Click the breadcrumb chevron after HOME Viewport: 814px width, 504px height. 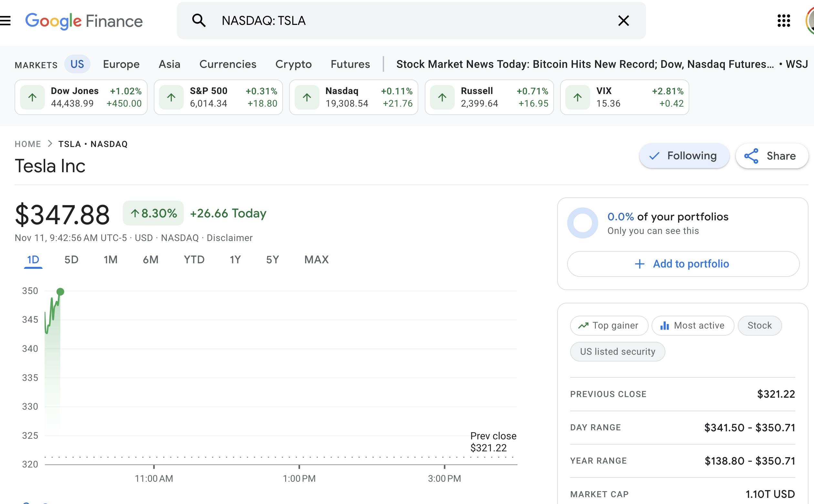click(x=50, y=144)
